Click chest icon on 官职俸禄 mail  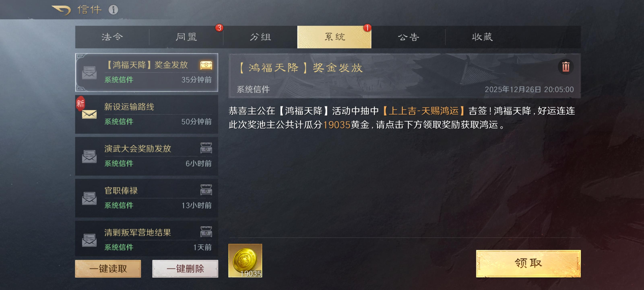pyautogui.click(x=206, y=190)
